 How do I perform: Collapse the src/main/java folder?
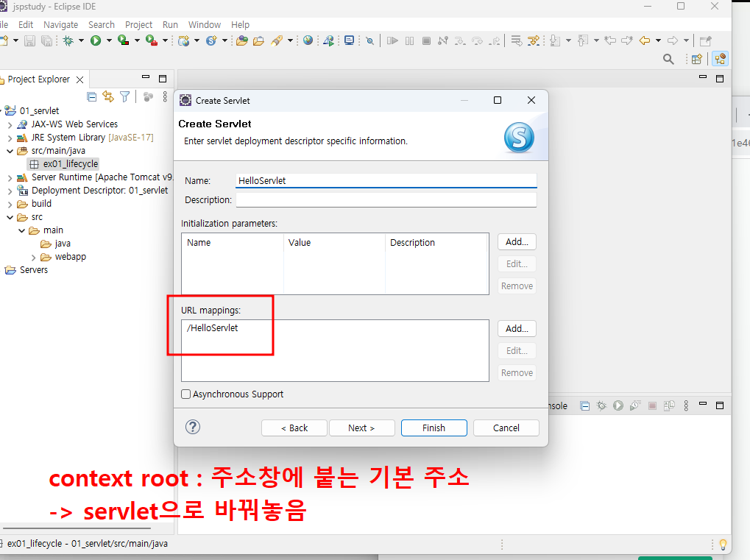pos(10,151)
